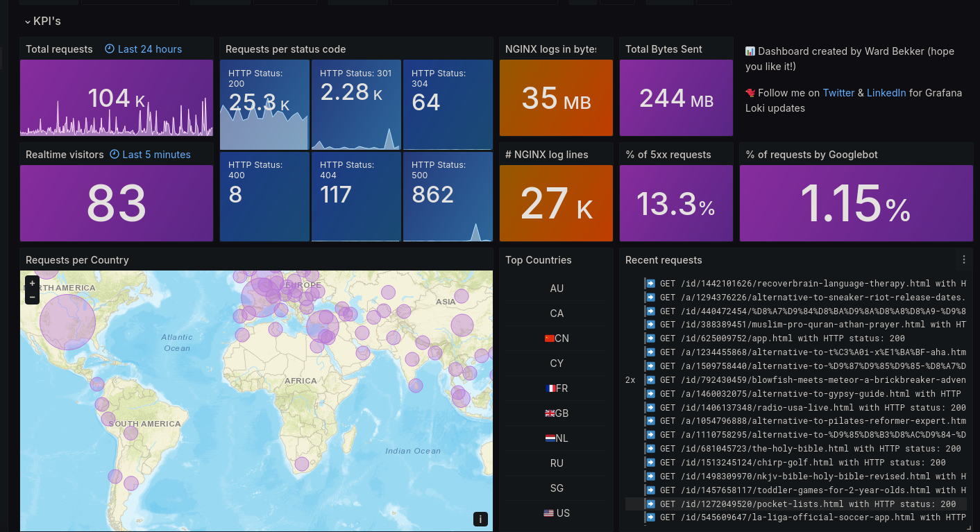Image resolution: width=980 pixels, height=532 pixels.
Task: Click arrow icon on recoverbrain-language-therapy log line
Action: point(650,284)
